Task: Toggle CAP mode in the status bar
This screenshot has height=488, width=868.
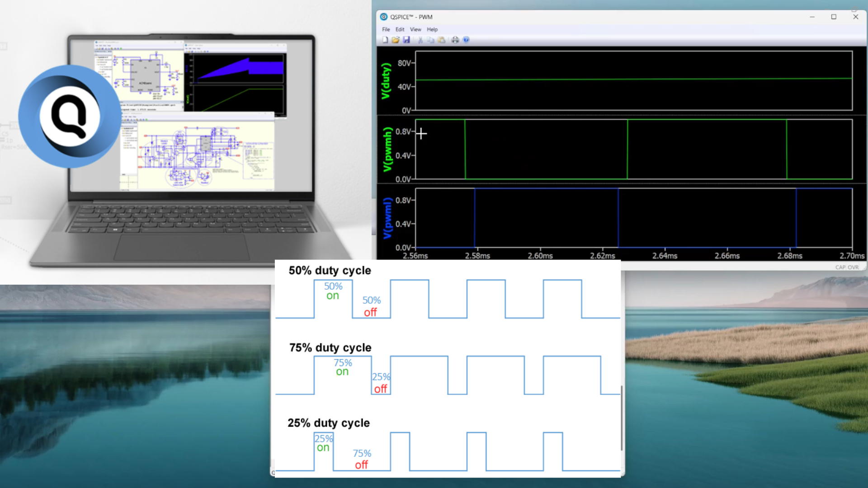Action: [x=841, y=267]
